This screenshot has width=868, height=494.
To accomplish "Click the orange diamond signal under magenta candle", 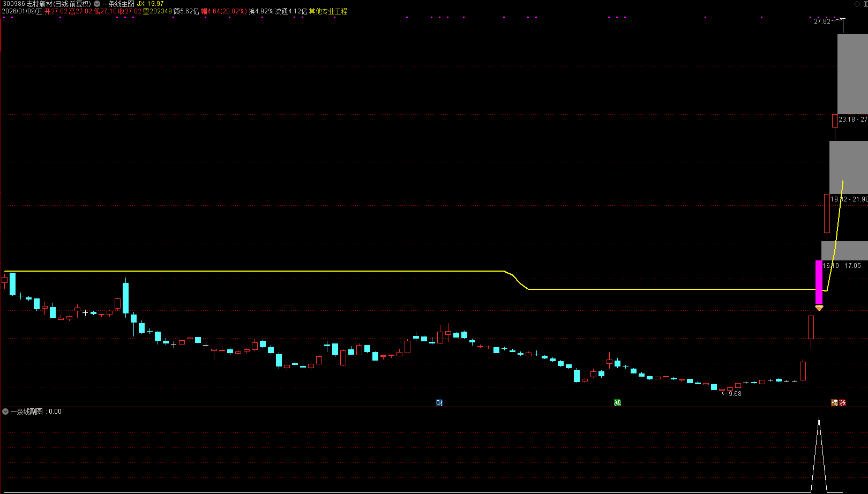I will (819, 308).
